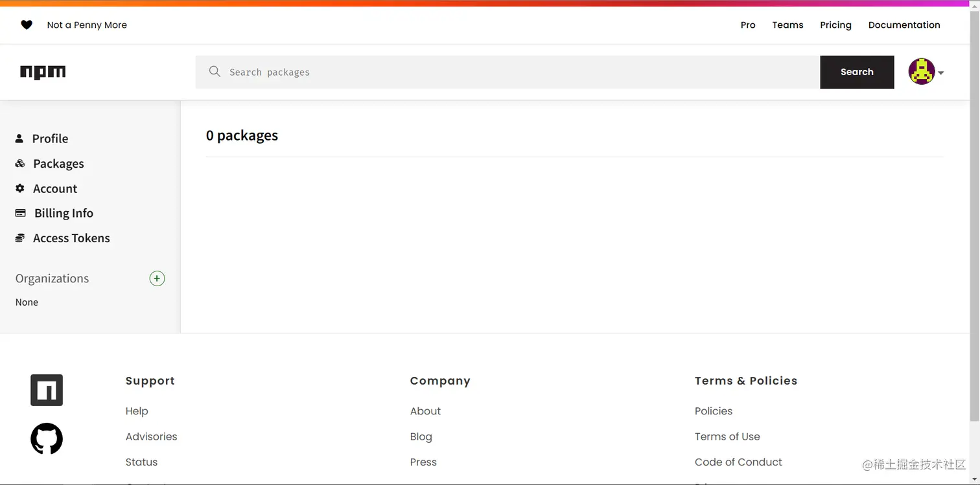980x485 pixels.
Task: Go to Profile in sidebar
Action: pyautogui.click(x=50, y=139)
